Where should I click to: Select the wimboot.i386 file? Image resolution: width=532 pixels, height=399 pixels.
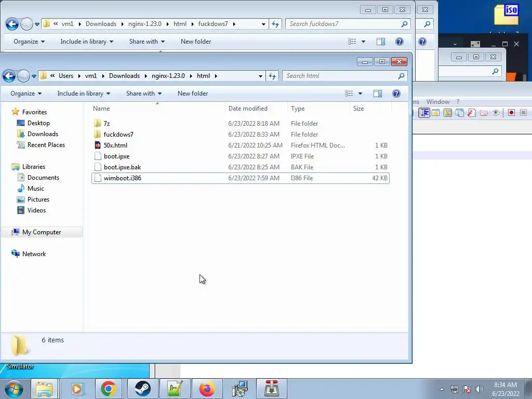coord(240,178)
